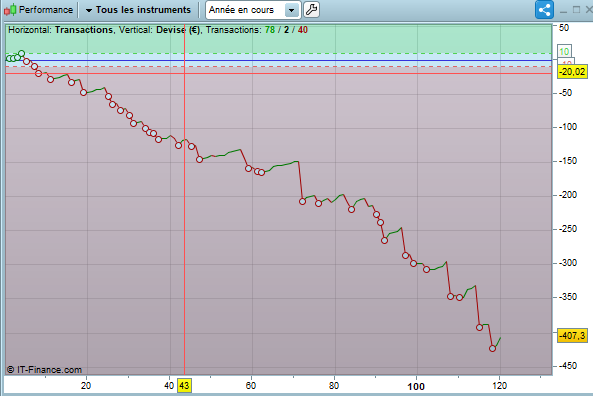
Task: Click the Performance candlestick icon
Action: [x=10, y=9]
